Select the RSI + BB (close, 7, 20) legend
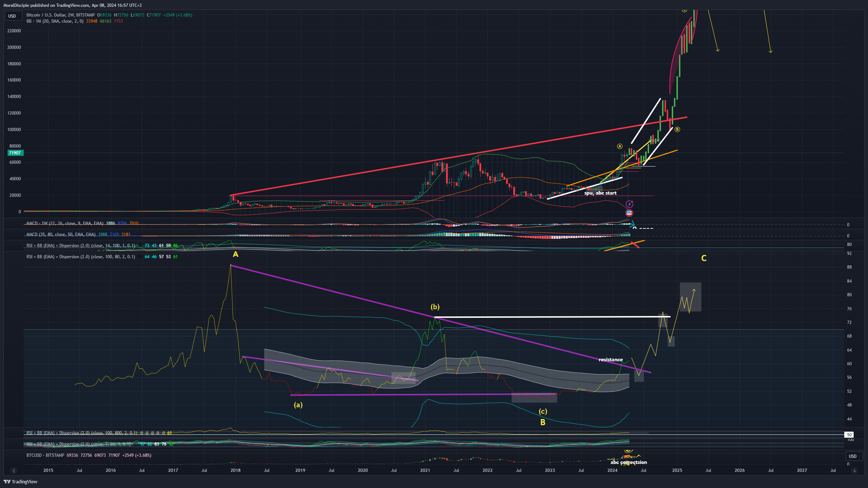Image resolution: width=868 pixels, height=488 pixels. click(x=79, y=444)
